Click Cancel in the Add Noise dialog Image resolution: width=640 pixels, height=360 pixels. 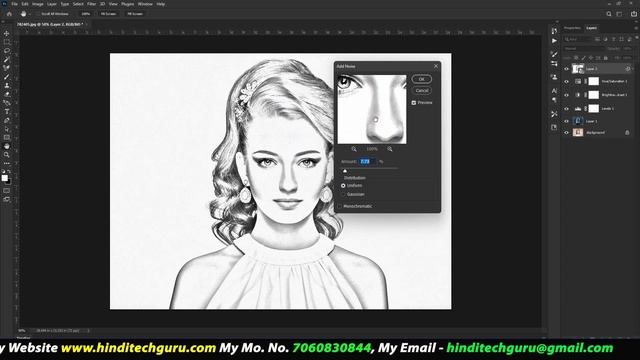pos(422,91)
